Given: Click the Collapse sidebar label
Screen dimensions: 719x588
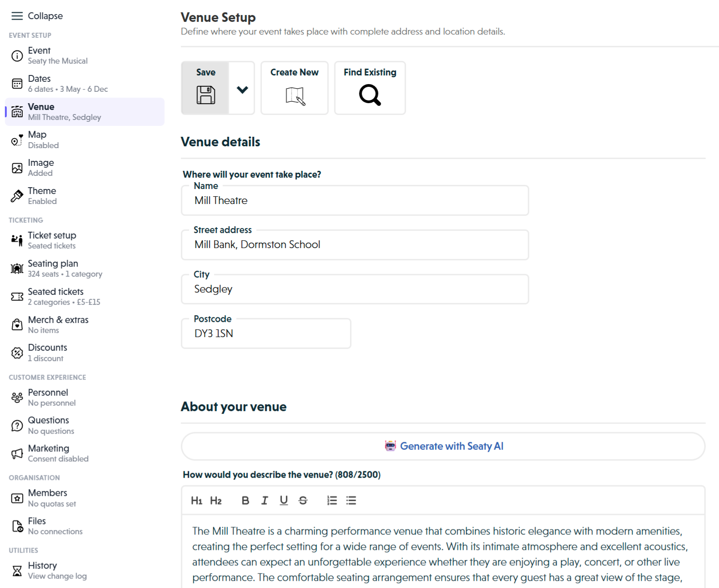Looking at the screenshot, I should click(x=45, y=16).
